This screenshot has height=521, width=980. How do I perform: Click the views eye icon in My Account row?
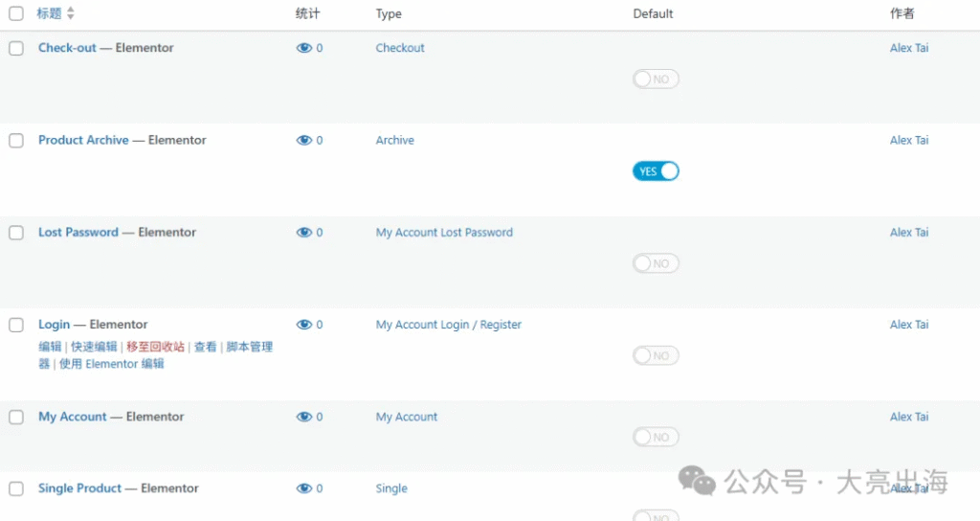tap(303, 417)
